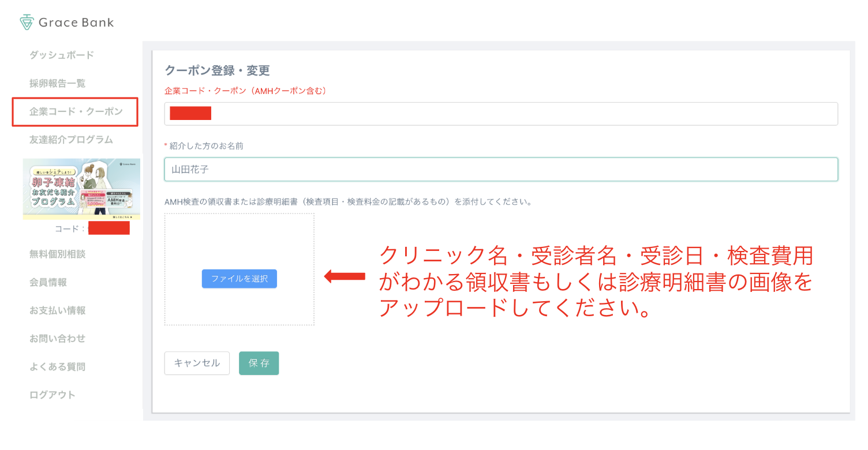
Task: Navigate to 会員情報
Action: (48, 282)
